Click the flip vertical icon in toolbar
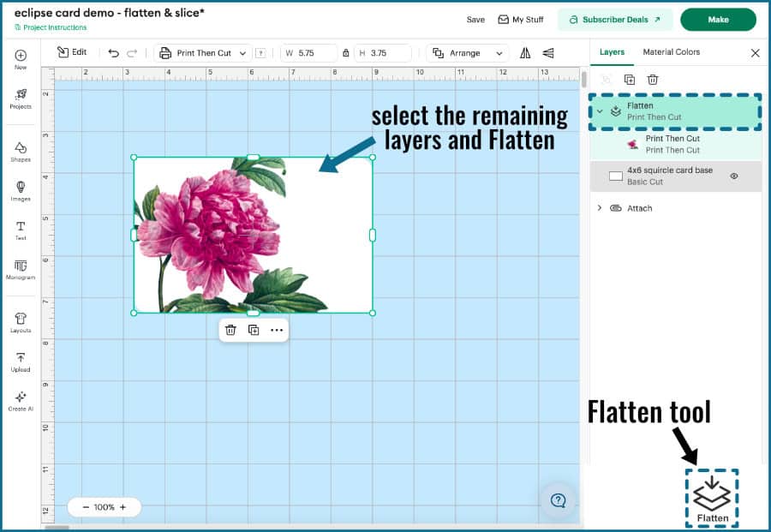This screenshot has height=532, width=771. [547, 53]
